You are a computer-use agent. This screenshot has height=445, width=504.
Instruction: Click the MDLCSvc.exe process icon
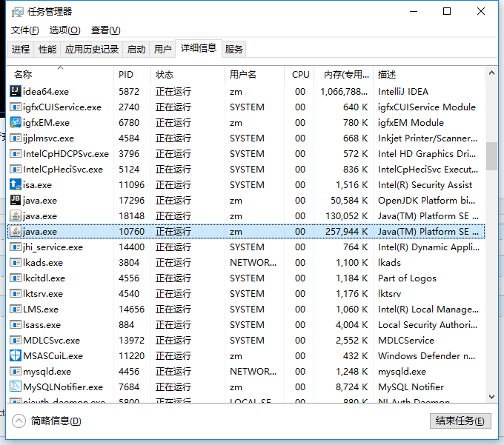click(x=16, y=340)
